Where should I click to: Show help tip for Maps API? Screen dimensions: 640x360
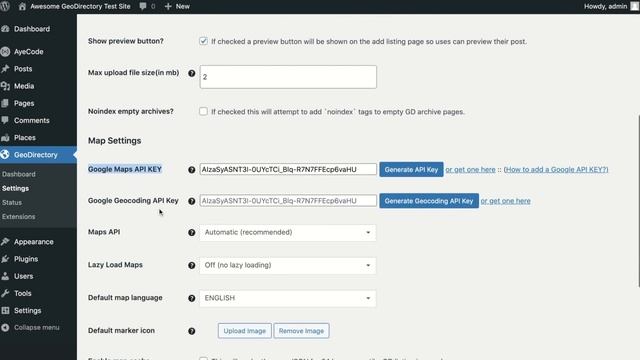(191, 232)
